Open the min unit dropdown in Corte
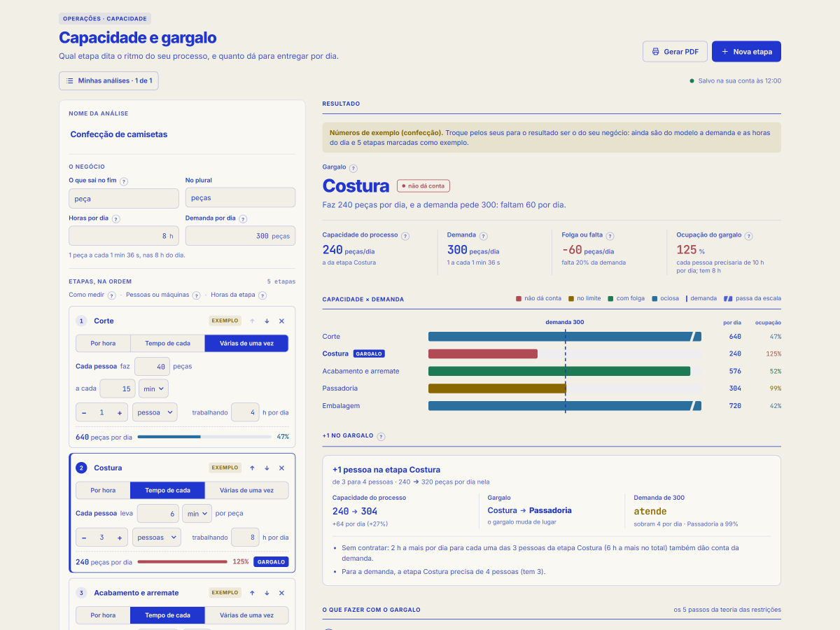This screenshot has width=840, height=630. point(154,388)
